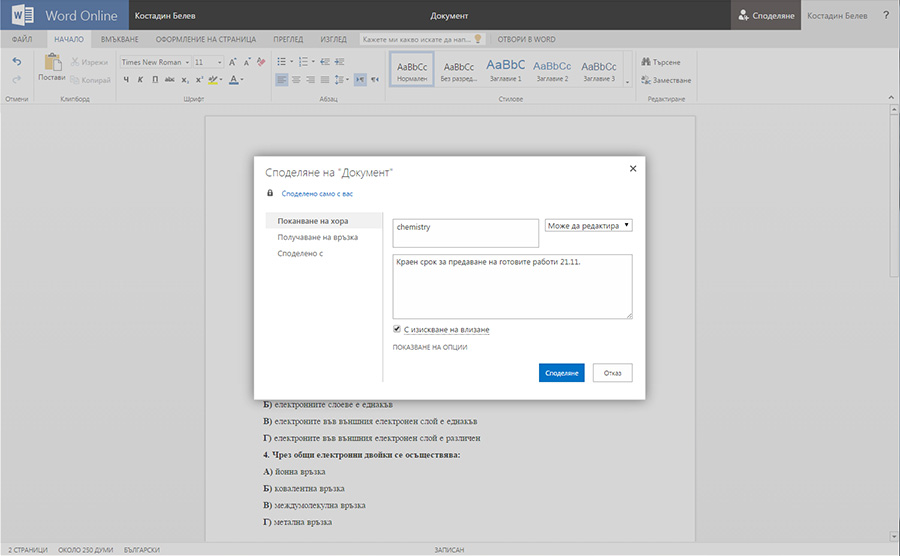Shrink font size icon
This screenshot has height=556, width=900.
pos(247,62)
